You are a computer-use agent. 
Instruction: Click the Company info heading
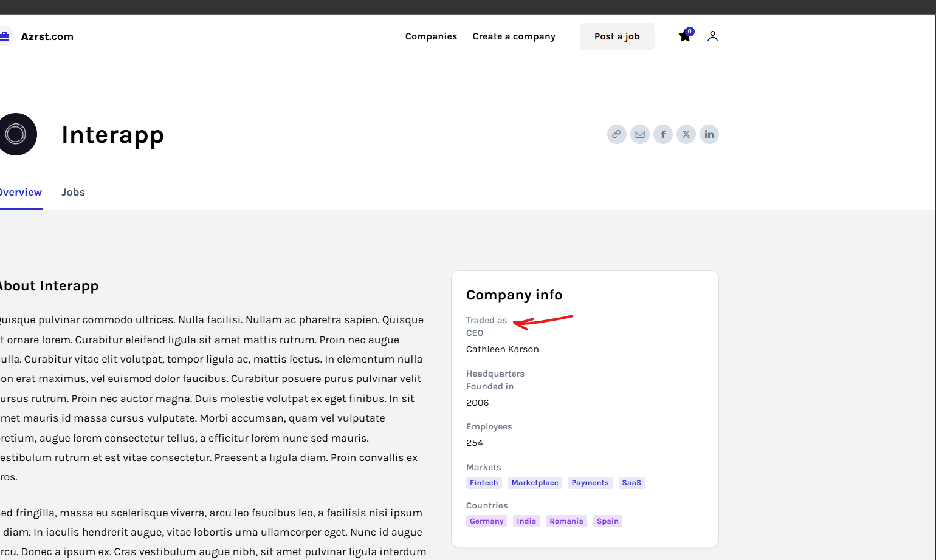tap(514, 295)
